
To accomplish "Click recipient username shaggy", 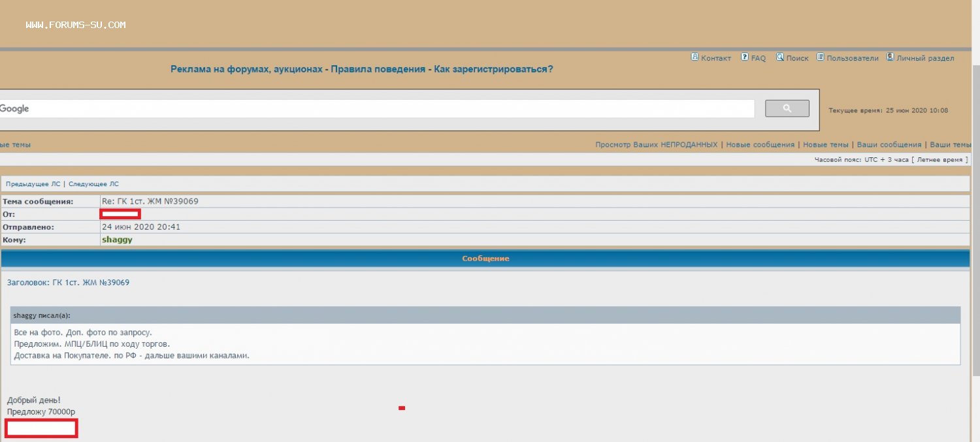I will tap(117, 240).
